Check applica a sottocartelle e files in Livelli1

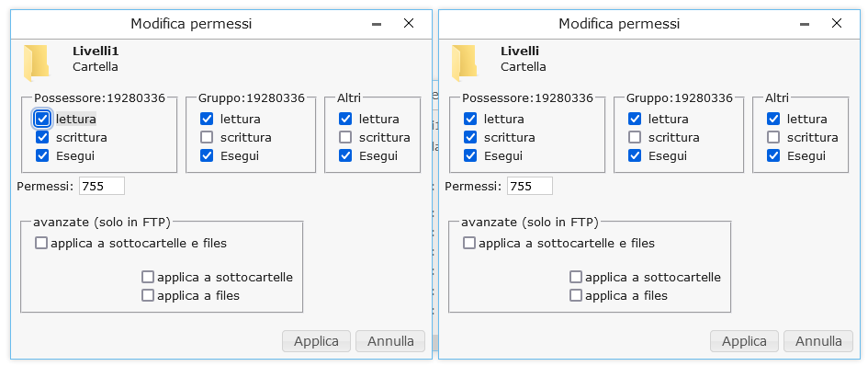coord(41,243)
